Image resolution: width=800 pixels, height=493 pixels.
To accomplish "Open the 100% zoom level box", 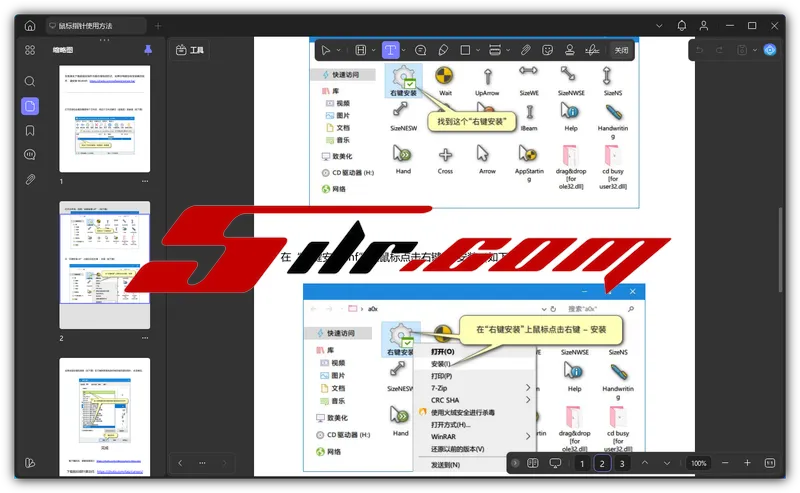I will (698, 463).
